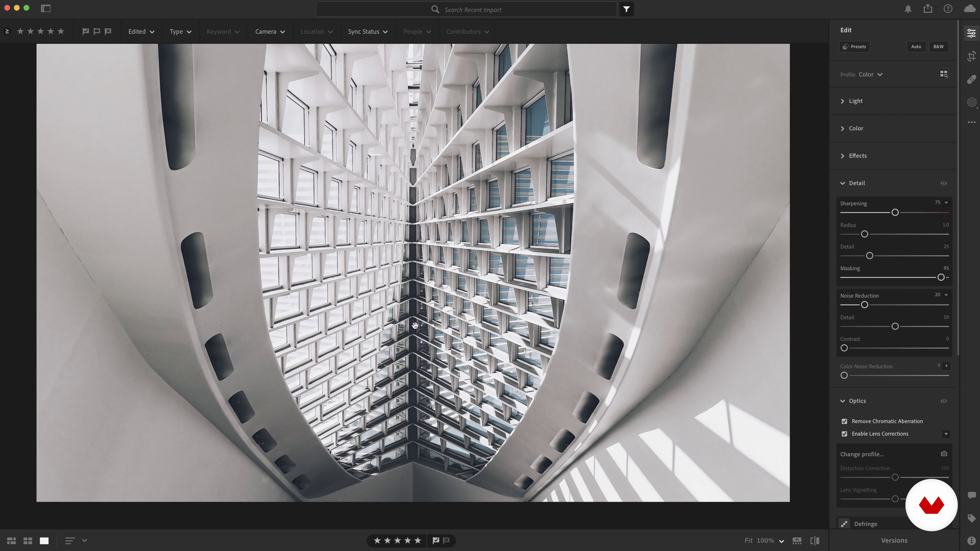Open the Type filter menu
The image size is (980, 551).
pos(180,32)
